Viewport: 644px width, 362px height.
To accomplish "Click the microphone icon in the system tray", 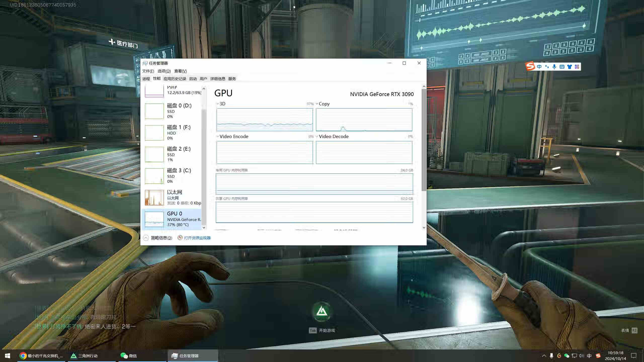I will pos(551,356).
